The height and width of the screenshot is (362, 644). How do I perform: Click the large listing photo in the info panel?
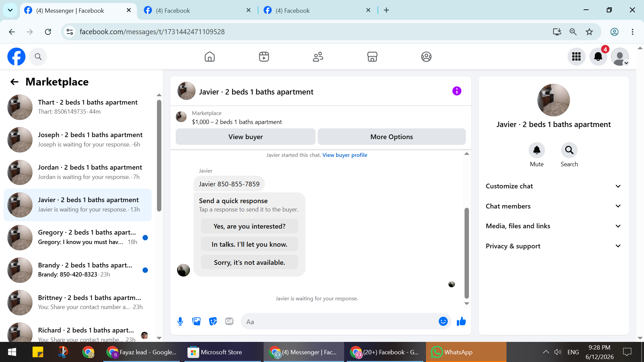(x=553, y=100)
